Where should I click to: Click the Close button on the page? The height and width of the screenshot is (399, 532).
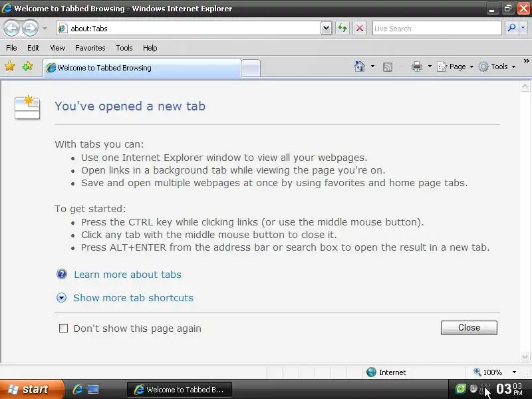[469, 328]
